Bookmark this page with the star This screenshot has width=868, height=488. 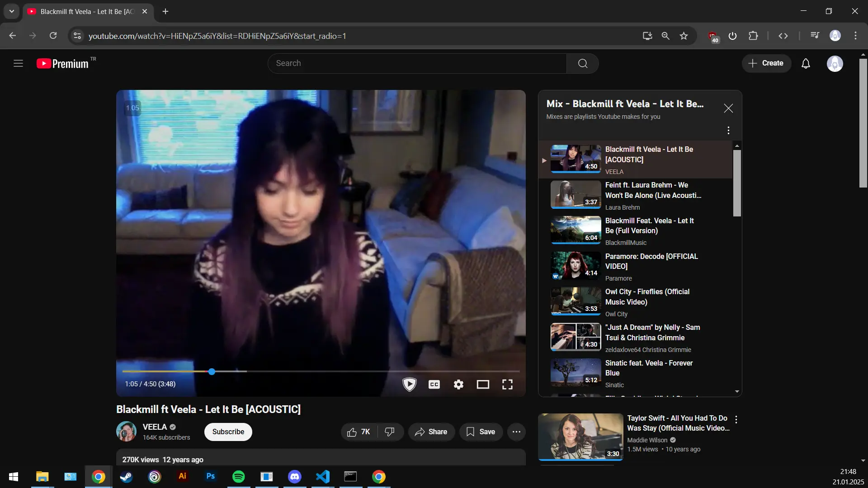tap(684, 36)
